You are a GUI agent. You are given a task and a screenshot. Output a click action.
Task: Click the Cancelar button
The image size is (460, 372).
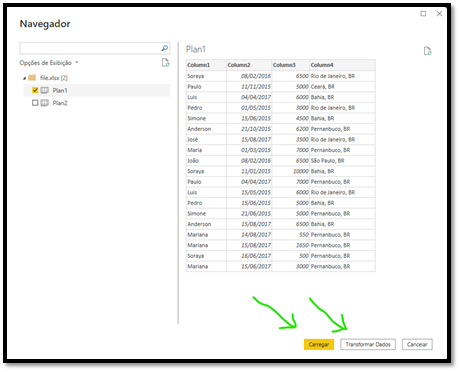(417, 344)
